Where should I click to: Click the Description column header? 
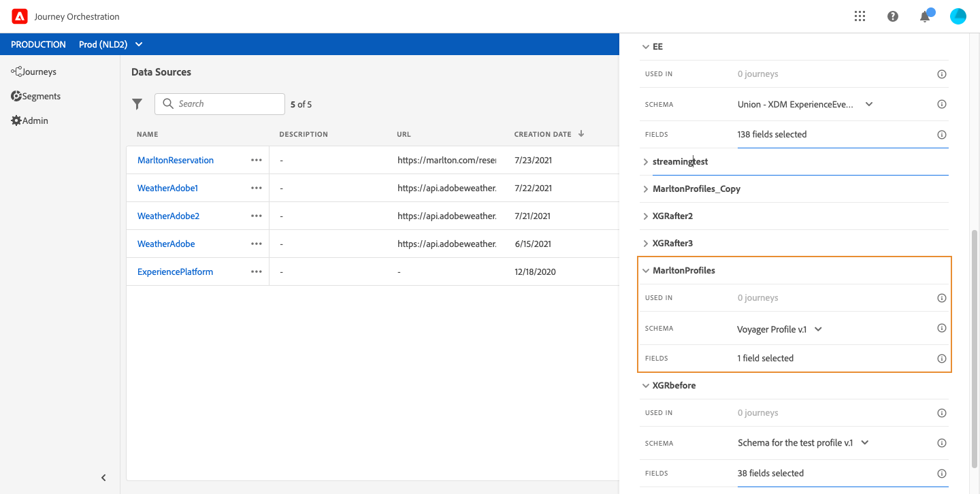(x=304, y=134)
